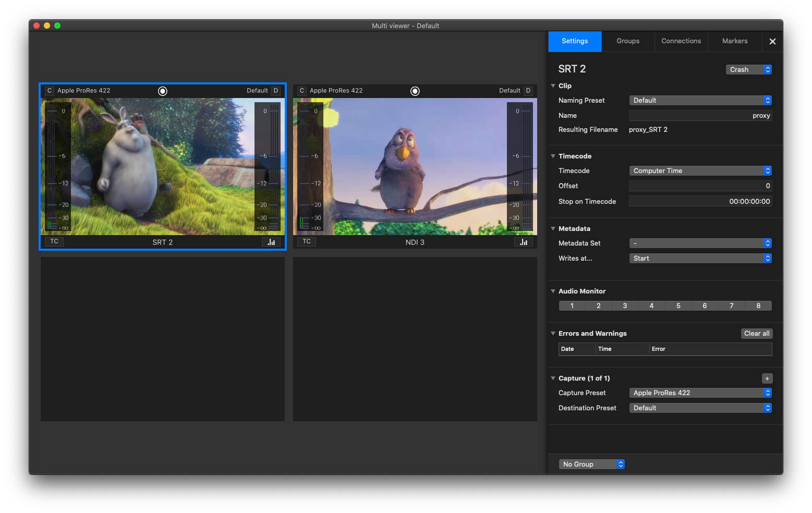Click the D destination icon on NDI 3
This screenshot has width=812, height=513.
[x=528, y=91]
